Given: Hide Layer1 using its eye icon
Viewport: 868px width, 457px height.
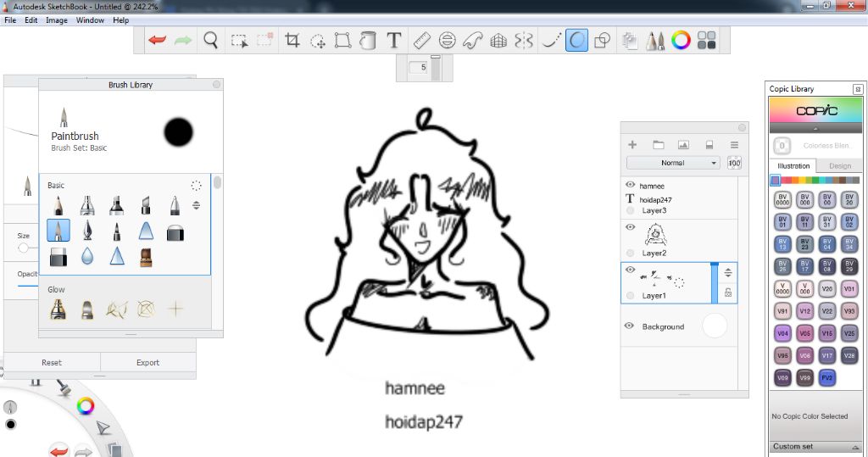Looking at the screenshot, I should [x=630, y=270].
